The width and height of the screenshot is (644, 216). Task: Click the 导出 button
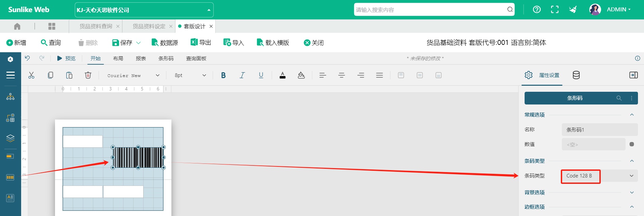pyautogui.click(x=201, y=43)
